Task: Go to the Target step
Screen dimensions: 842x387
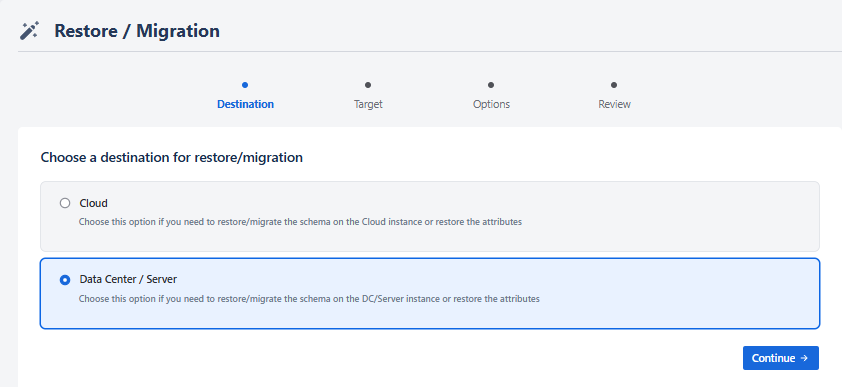Action: [x=368, y=104]
